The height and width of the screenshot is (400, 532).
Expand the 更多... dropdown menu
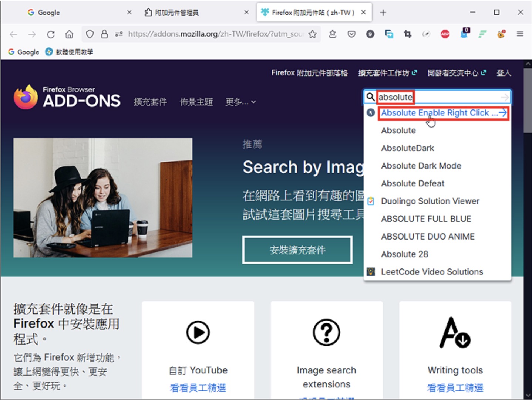[241, 102]
